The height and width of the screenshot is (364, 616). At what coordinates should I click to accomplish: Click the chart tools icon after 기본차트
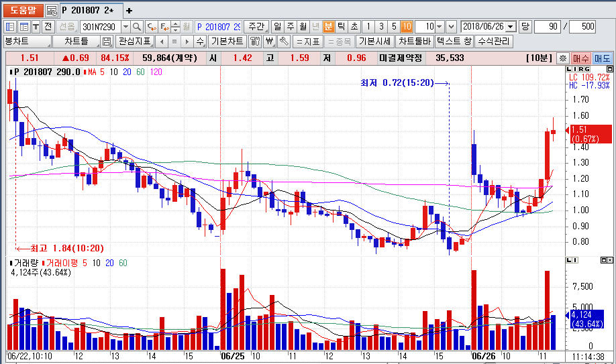(255, 42)
